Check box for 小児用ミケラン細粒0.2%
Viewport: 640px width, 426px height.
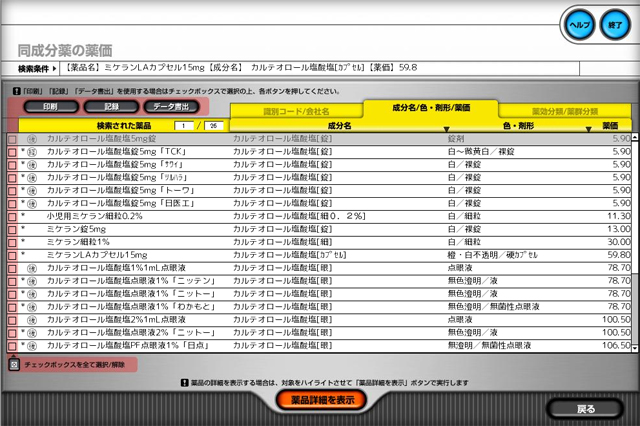[12, 217]
